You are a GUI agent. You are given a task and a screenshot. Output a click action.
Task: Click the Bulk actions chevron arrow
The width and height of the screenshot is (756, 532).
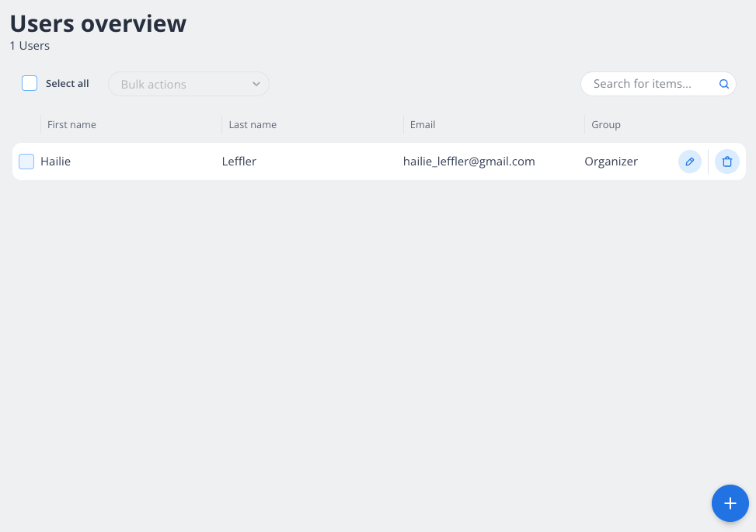tap(256, 83)
